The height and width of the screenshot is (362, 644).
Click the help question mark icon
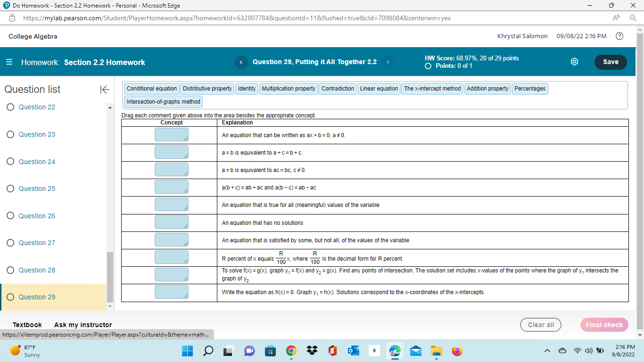[x=619, y=36]
